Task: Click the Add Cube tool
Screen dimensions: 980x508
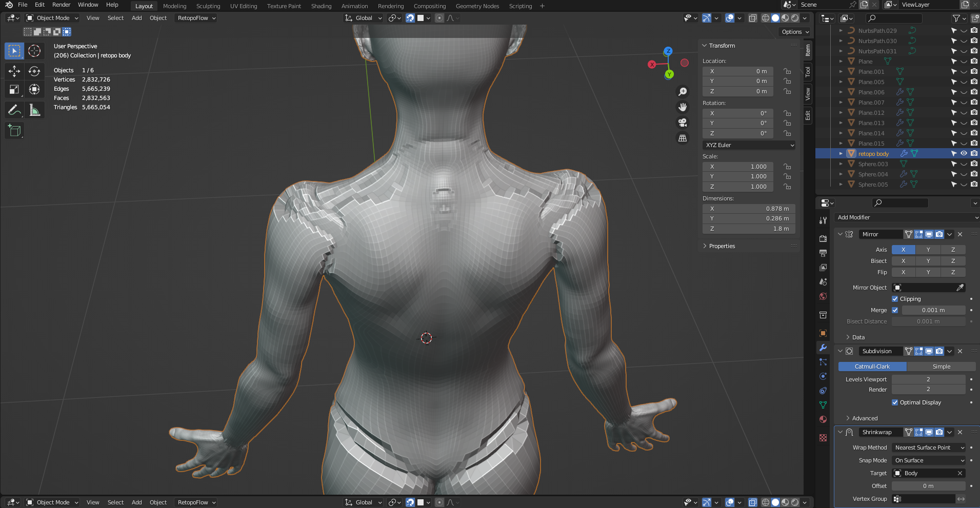Action: pyautogui.click(x=14, y=131)
